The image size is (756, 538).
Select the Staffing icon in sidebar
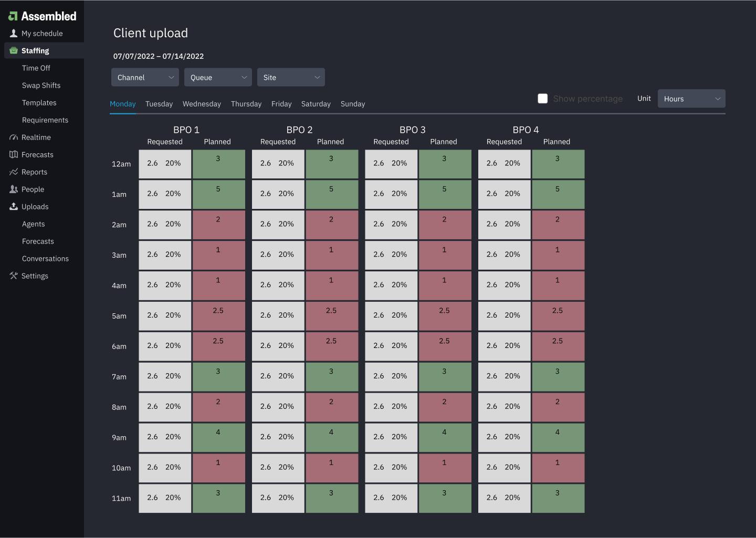tap(14, 50)
